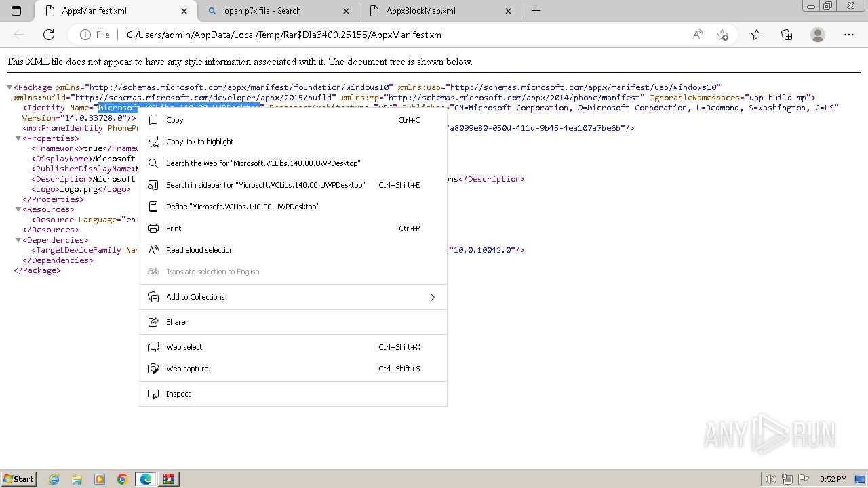The width and height of the screenshot is (868, 488).
Task: View site information File icon
Action: click(95, 35)
